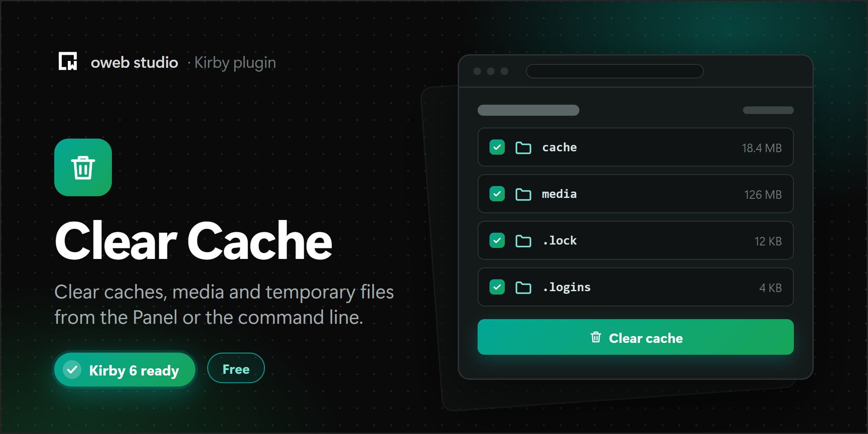The height and width of the screenshot is (434, 868).
Task: Toggle the .logins folder checkbox
Action: click(497, 287)
